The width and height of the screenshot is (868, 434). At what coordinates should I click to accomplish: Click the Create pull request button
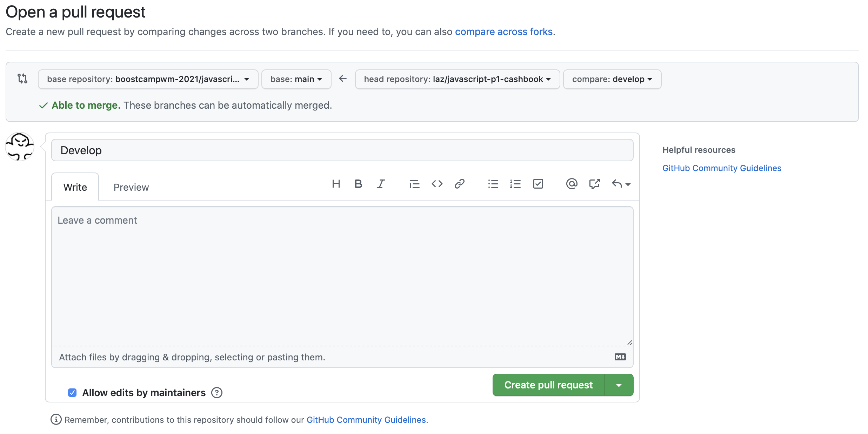(548, 385)
